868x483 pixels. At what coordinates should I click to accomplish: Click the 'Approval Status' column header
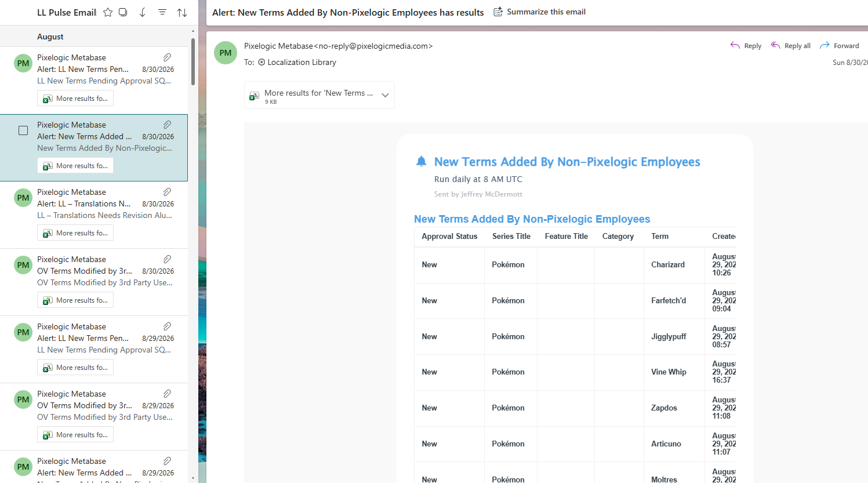pyautogui.click(x=449, y=237)
